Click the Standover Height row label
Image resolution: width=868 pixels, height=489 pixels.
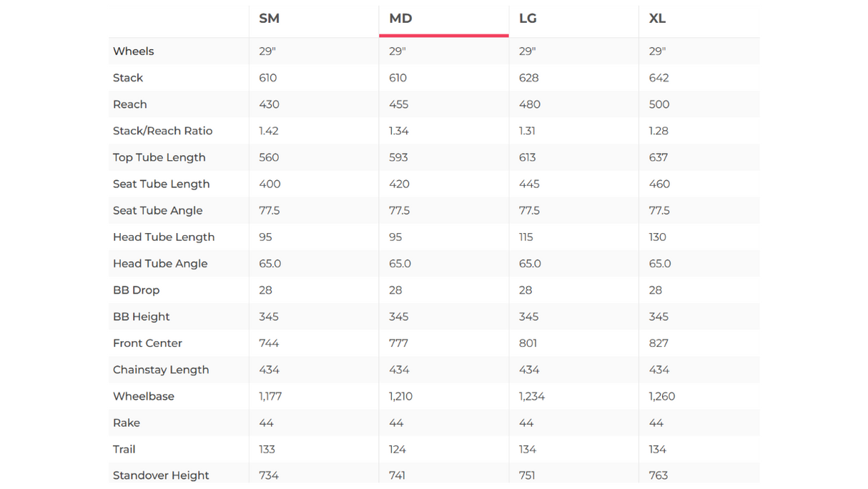coord(161,475)
